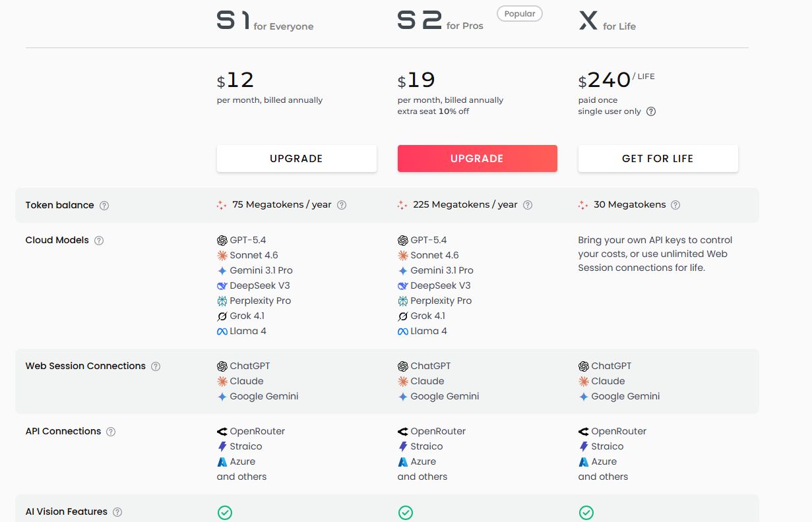
Task: Click 'Bring your own API keys' description
Action: (656, 254)
